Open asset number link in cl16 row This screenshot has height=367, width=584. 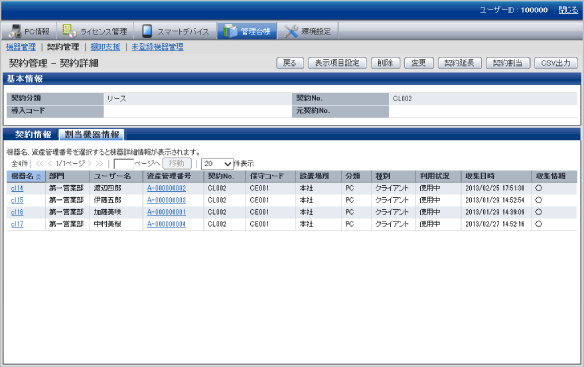[x=166, y=212]
